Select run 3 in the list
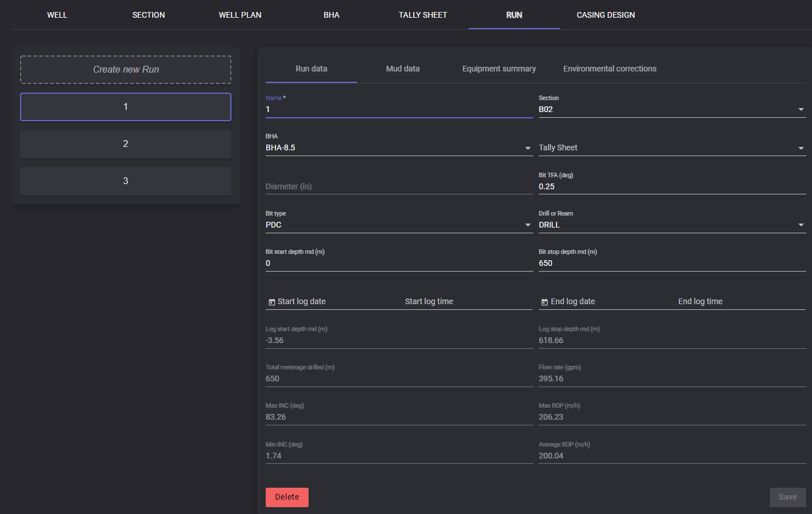 [x=126, y=181]
